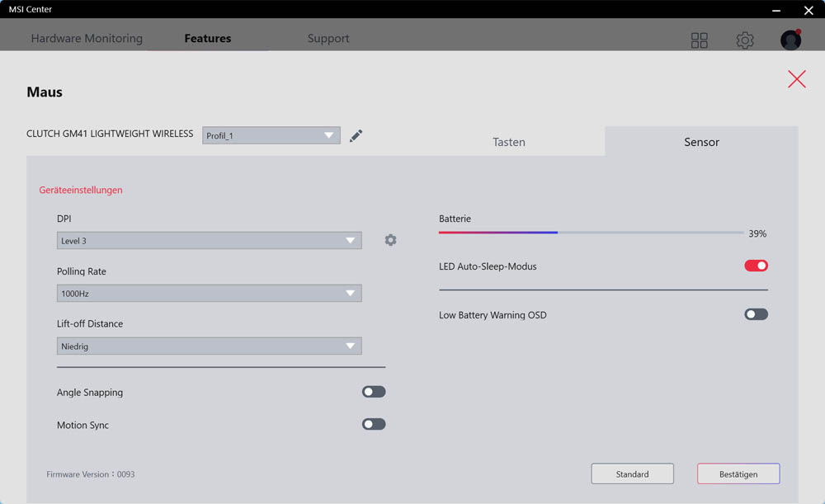Click the DPI label
This screenshot has height=504, width=825.
point(64,219)
